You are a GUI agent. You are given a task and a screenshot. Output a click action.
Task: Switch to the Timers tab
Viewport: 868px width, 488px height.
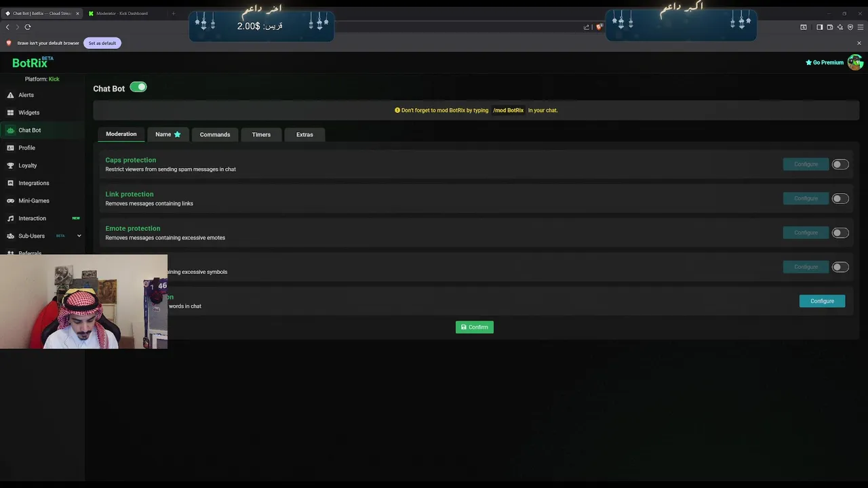click(x=261, y=134)
